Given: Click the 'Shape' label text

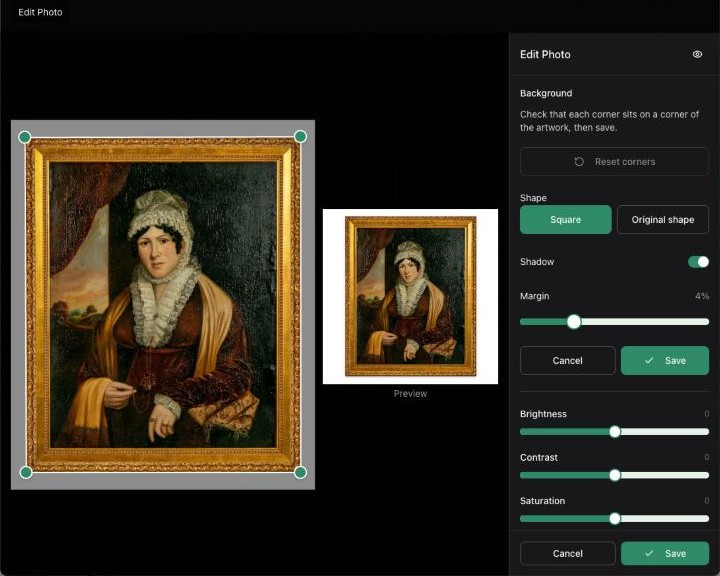Looking at the screenshot, I should click(533, 198).
